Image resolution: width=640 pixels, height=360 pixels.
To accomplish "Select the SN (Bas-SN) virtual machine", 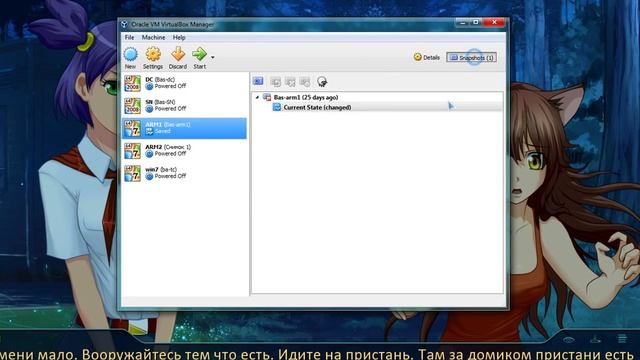I will (x=184, y=106).
